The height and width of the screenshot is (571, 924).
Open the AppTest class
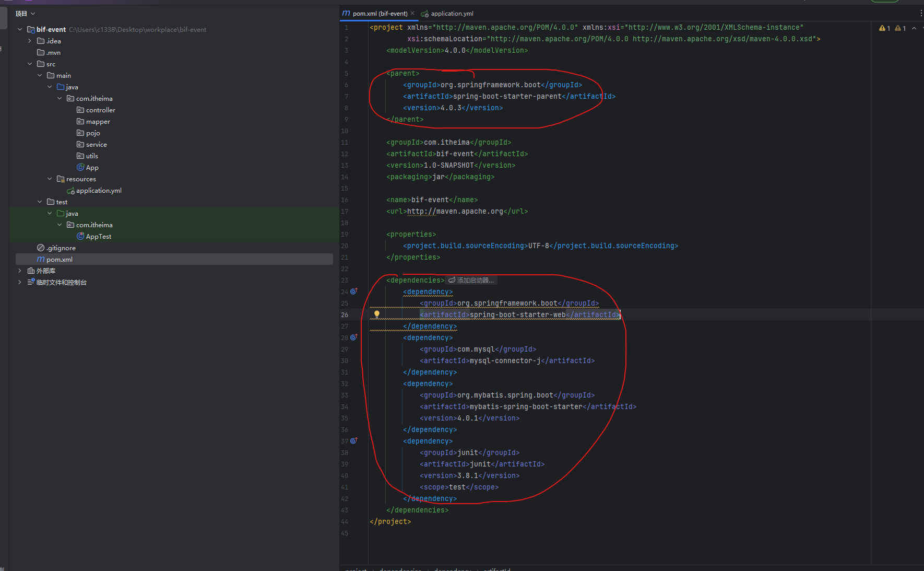(94, 237)
